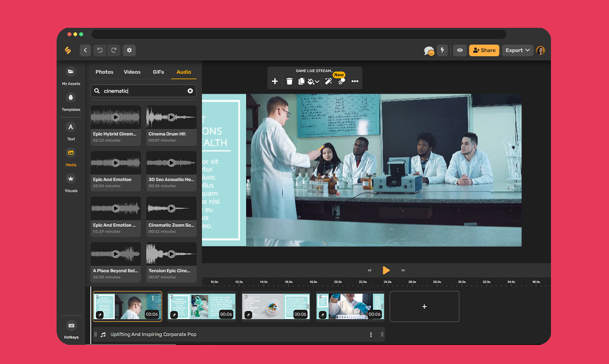Skip forward in the preview
The height and width of the screenshot is (364, 609).
coord(403,270)
